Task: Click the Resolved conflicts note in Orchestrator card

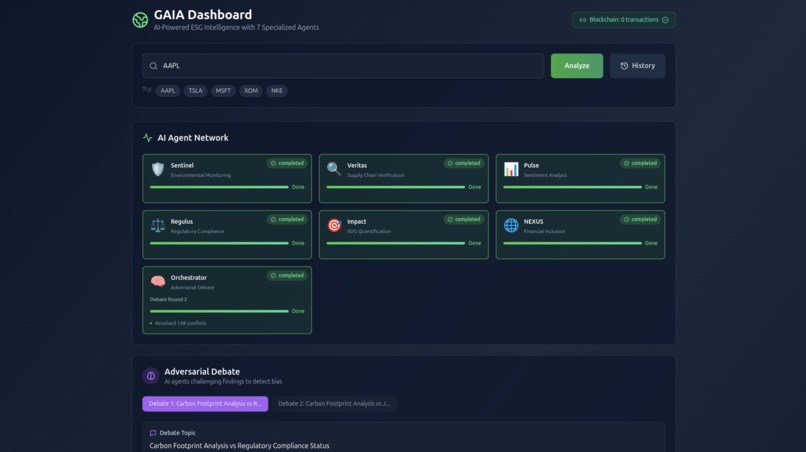Action: (180, 323)
